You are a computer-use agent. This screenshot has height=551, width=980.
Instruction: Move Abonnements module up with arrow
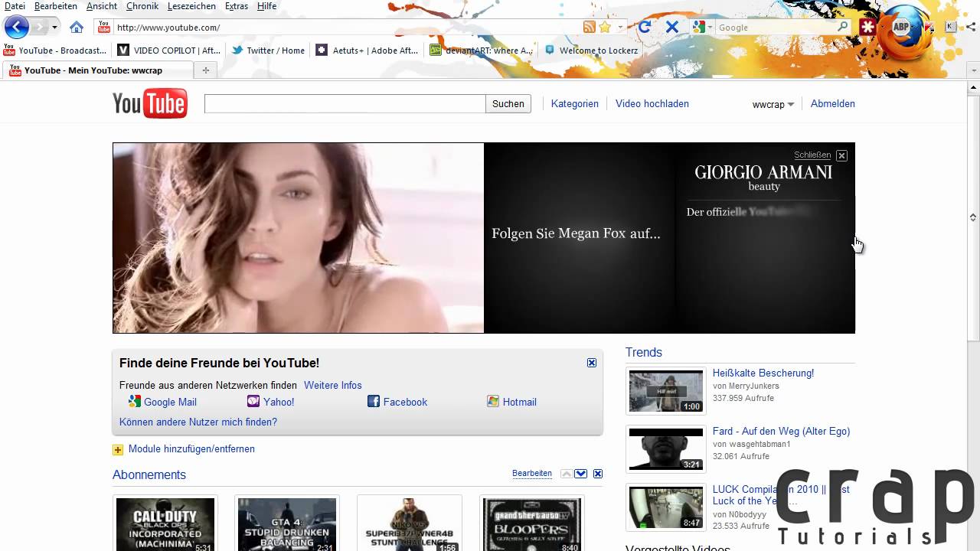click(x=566, y=474)
